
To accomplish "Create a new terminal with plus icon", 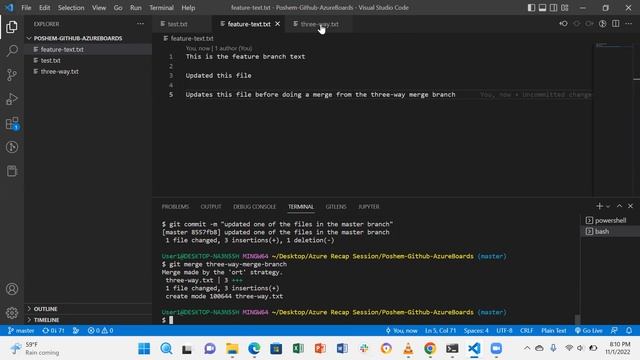I will [x=599, y=206].
